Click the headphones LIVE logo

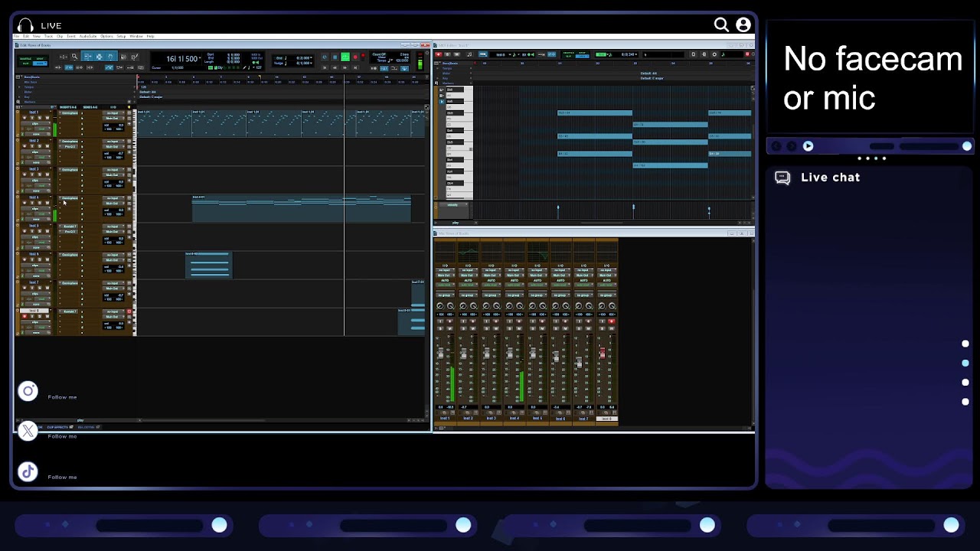(x=25, y=25)
